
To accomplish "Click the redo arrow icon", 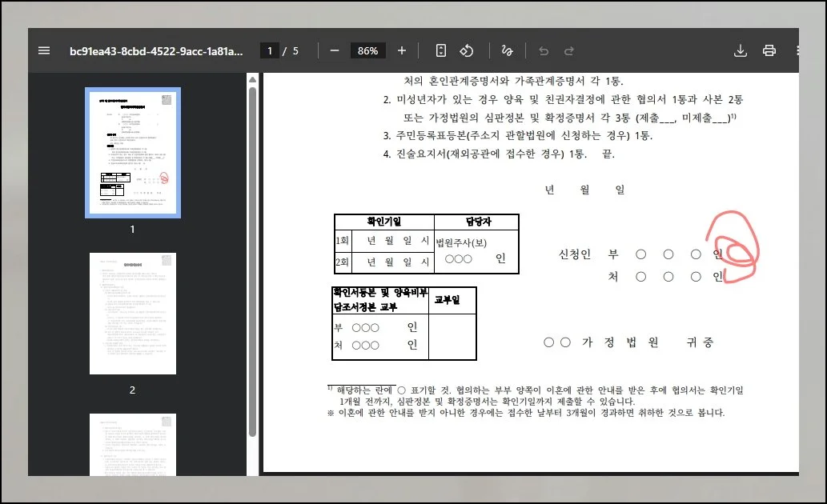I will pos(569,50).
